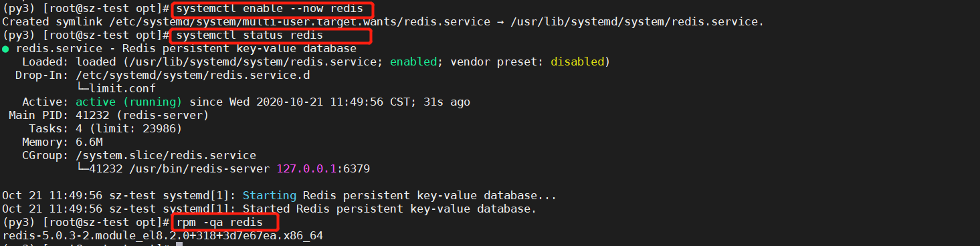Click the green status dot beside redis.service

pyautogui.click(x=5, y=49)
